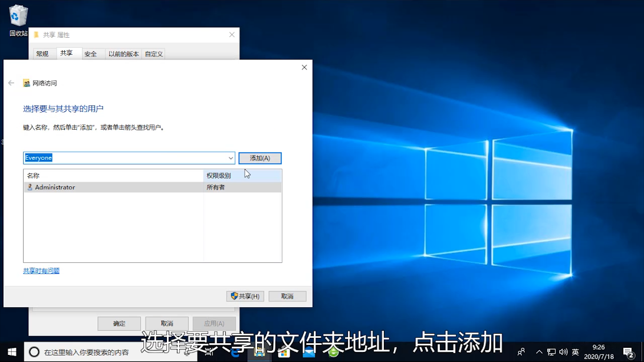Viewport: 644px width, 362px height.
Task: Open the Microsoft Store taskbar icon
Action: (x=284, y=353)
